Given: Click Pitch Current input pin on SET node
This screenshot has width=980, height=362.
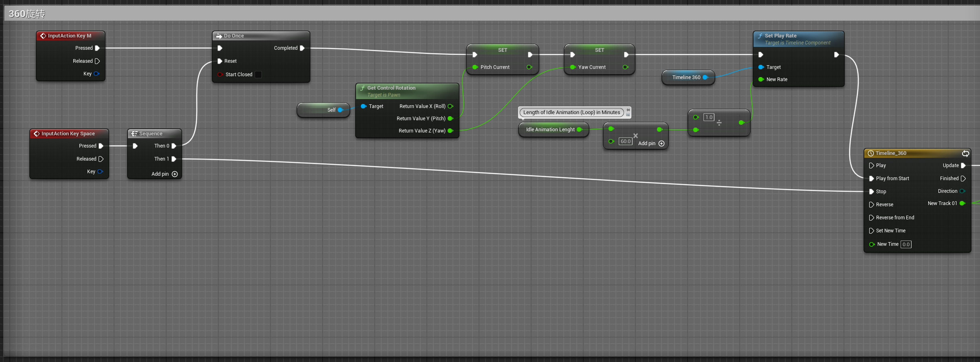Looking at the screenshot, I should click(x=475, y=67).
